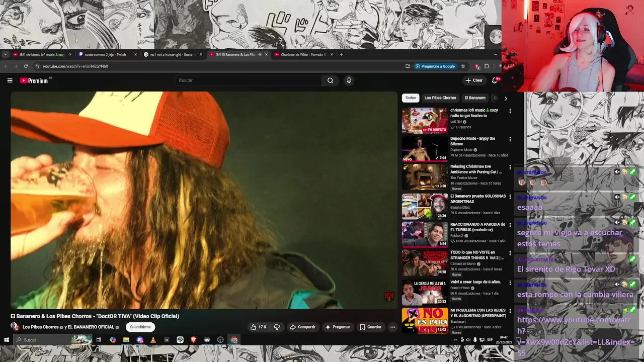Go to YouTube Premium home logo
The width and height of the screenshot is (644, 362).
[34, 80]
